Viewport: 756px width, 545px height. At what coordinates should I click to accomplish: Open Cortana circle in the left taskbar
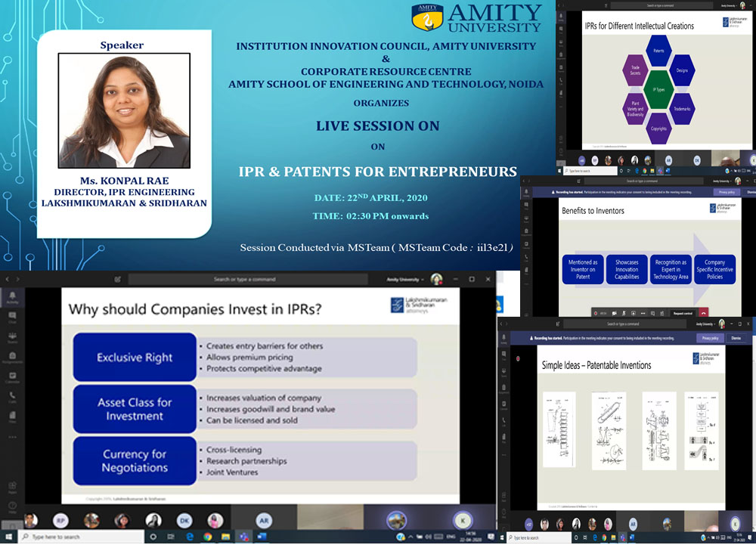(153, 537)
